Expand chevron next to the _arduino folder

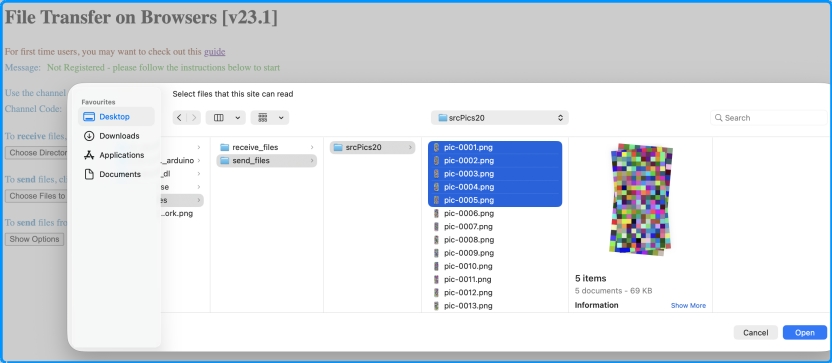[x=198, y=160]
